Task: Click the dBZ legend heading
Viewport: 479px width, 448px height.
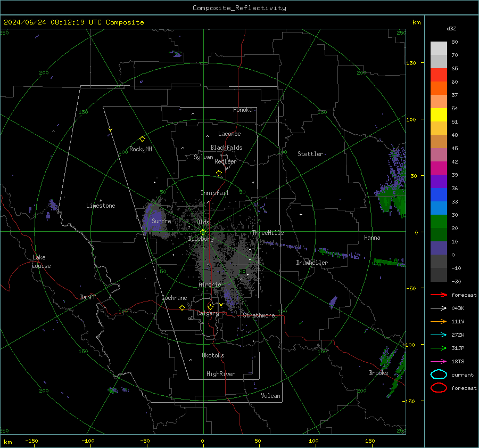Action: click(451, 28)
